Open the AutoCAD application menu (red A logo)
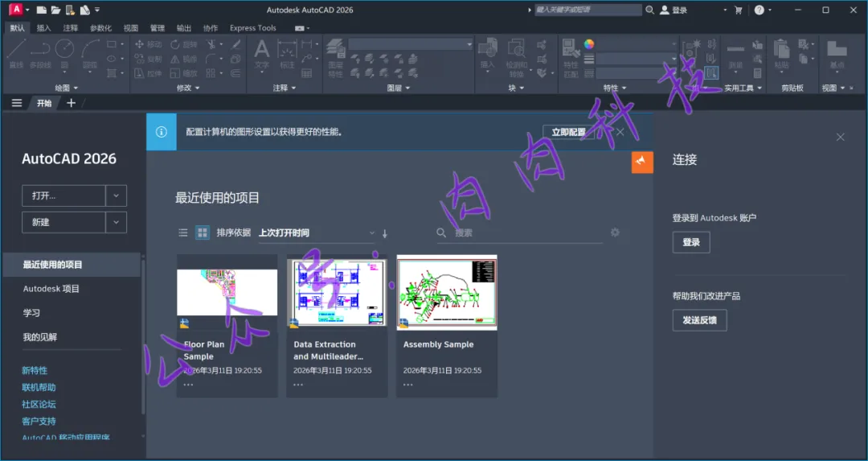The image size is (868, 461). coord(15,10)
